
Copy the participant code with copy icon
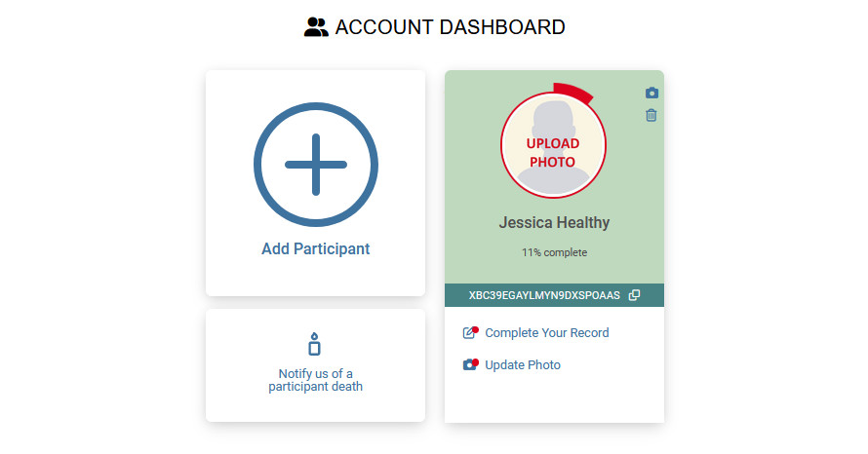pos(634,295)
